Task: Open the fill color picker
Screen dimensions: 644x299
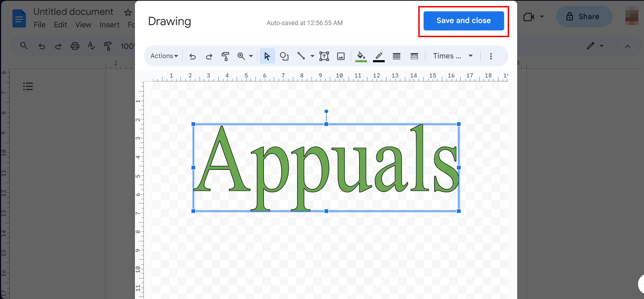Action: click(361, 56)
